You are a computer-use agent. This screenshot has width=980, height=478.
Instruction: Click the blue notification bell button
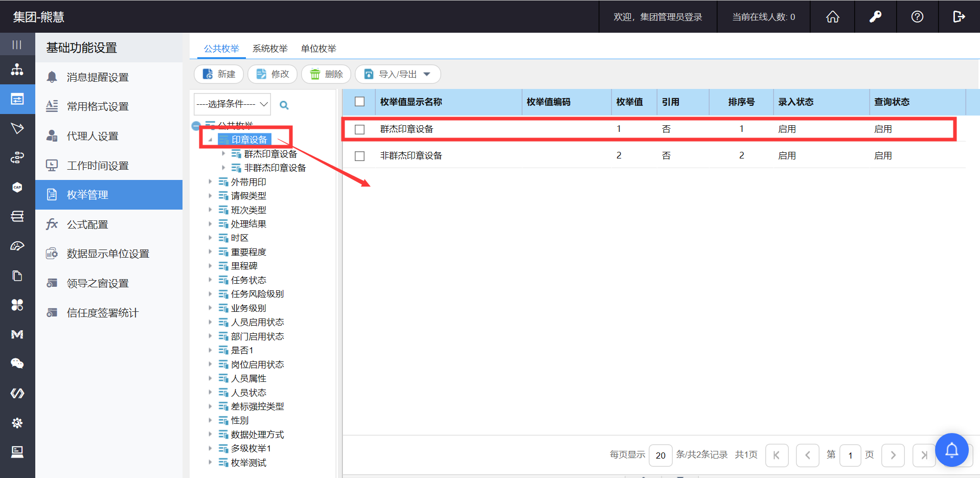(x=951, y=450)
